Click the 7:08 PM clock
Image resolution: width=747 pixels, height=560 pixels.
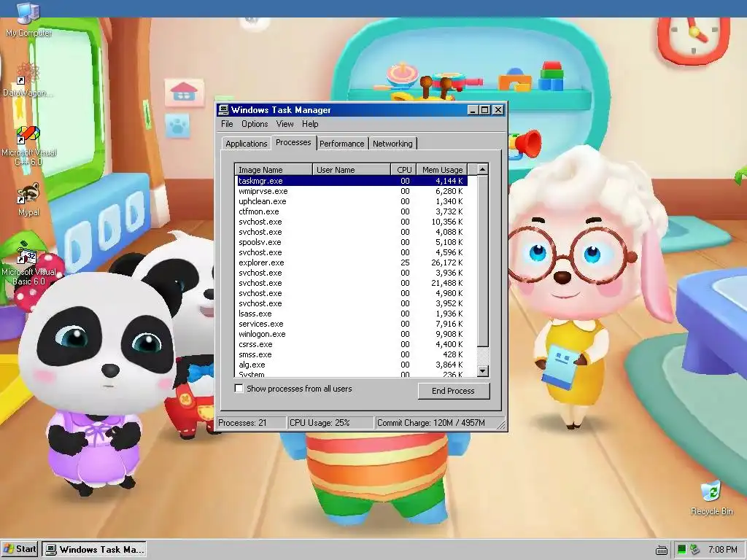(723, 550)
